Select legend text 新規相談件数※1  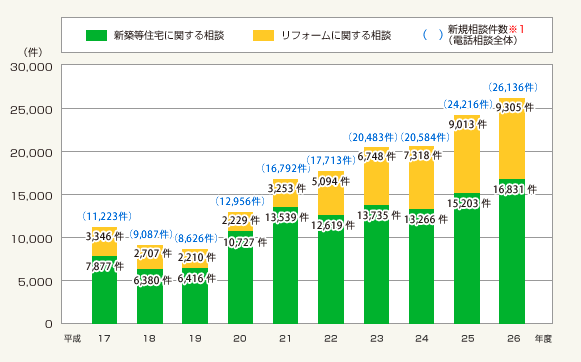(486, 29)
